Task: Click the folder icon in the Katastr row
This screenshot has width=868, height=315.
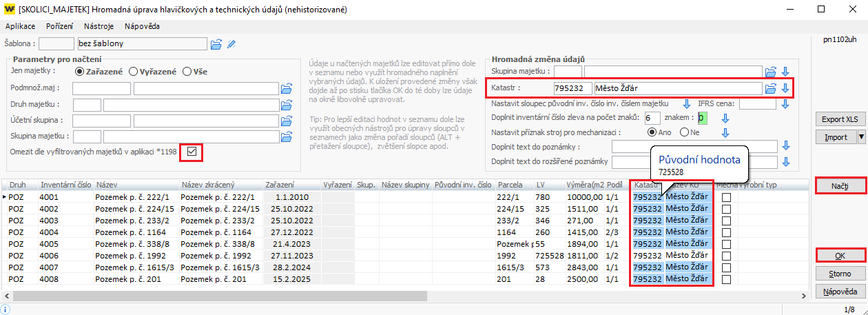Action: point(772,88)
